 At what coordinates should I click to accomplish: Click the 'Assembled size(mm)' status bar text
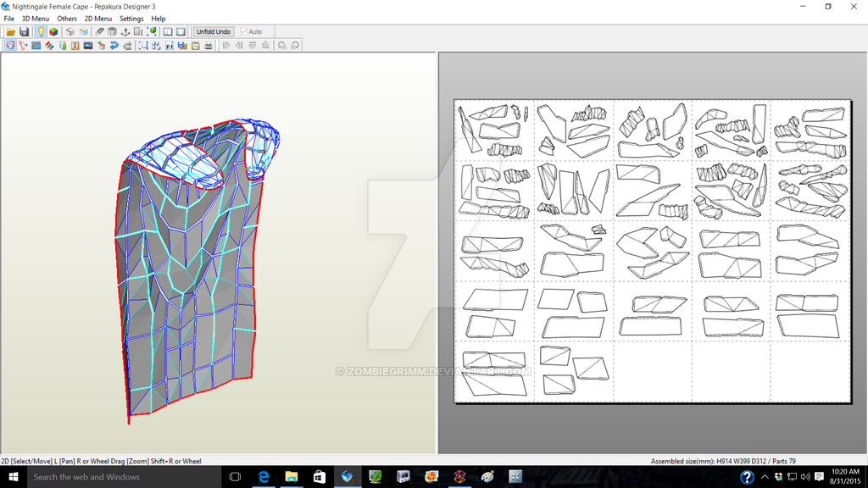[724, 461]
